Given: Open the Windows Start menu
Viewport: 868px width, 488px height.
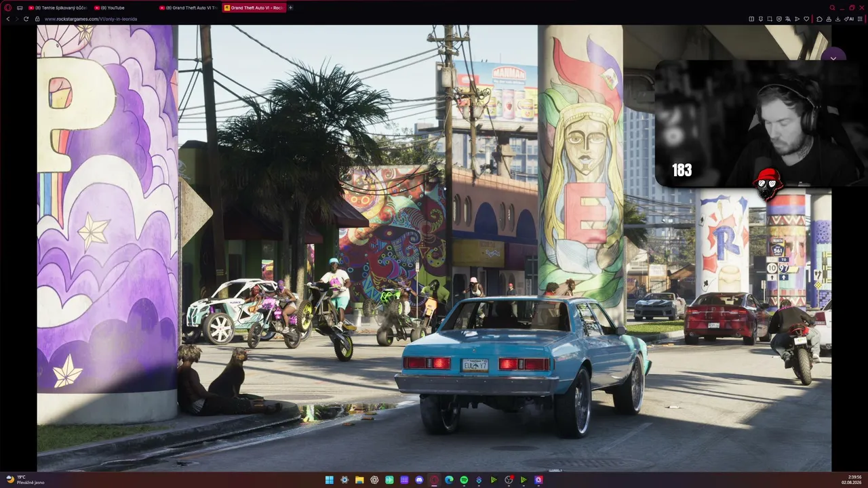Looking at the screenshot, I should click(330, 480).
